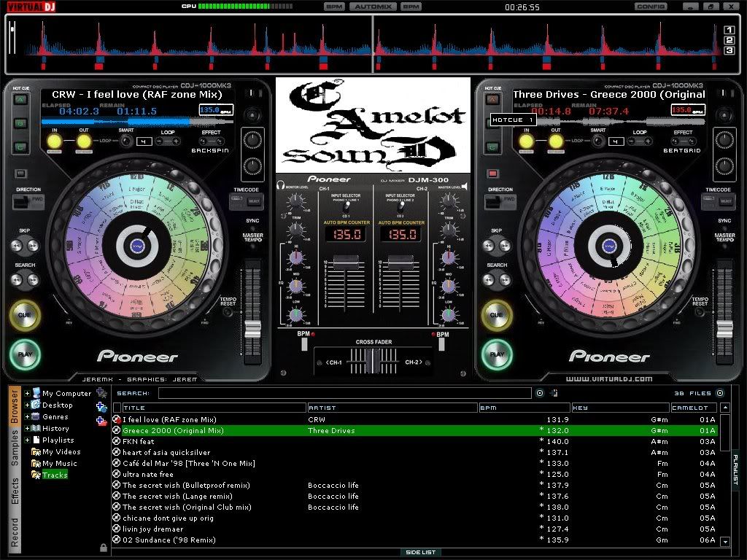Sort tracks by BPM column header
Image resolution: width=747 pixels, height=560 pixels.
pos(524,408)
